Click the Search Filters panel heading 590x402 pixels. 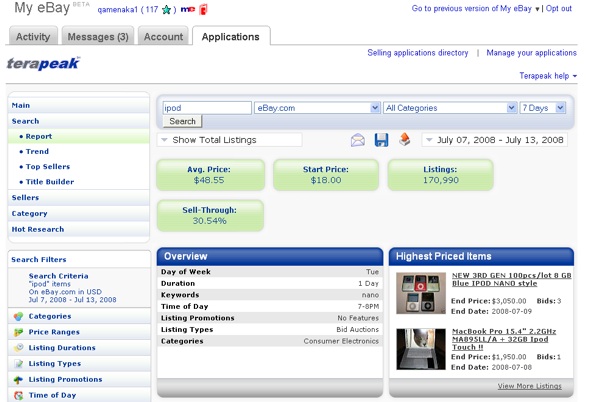pos(39,259)
